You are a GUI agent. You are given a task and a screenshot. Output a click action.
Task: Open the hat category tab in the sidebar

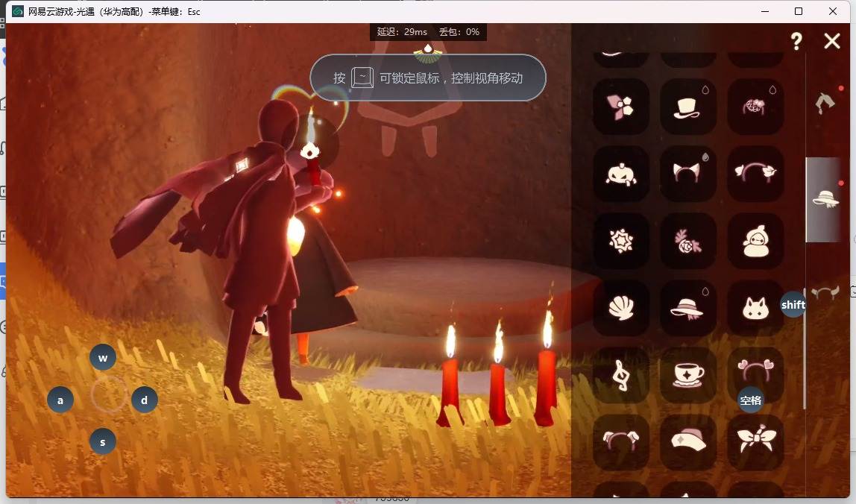point(825,199)
